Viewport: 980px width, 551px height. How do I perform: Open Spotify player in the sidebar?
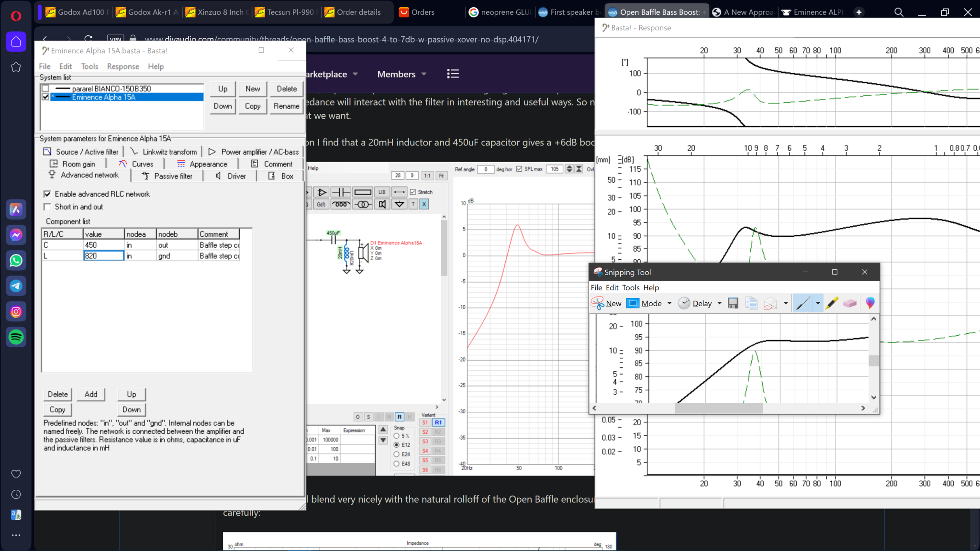coord(16,337)
